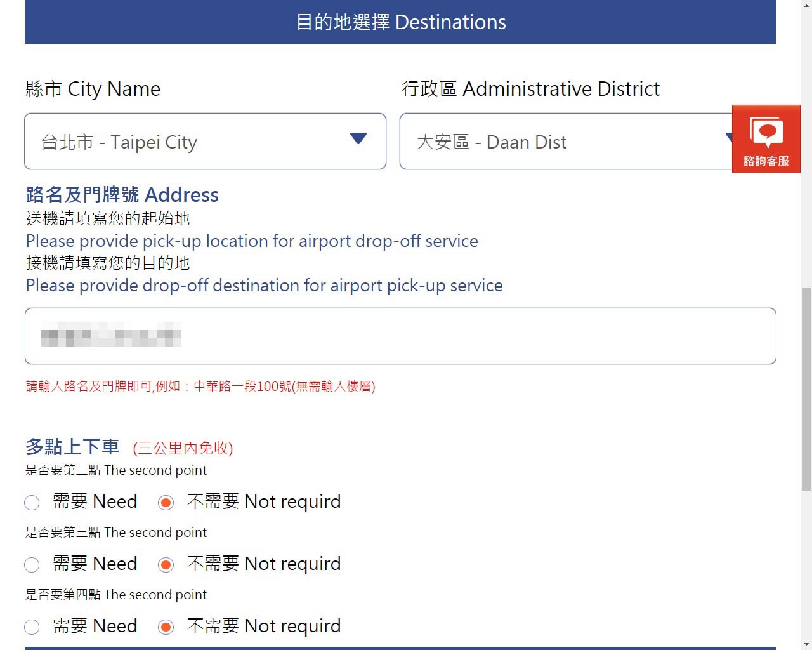Select 需要 Need for 第四點

(32, 627)
